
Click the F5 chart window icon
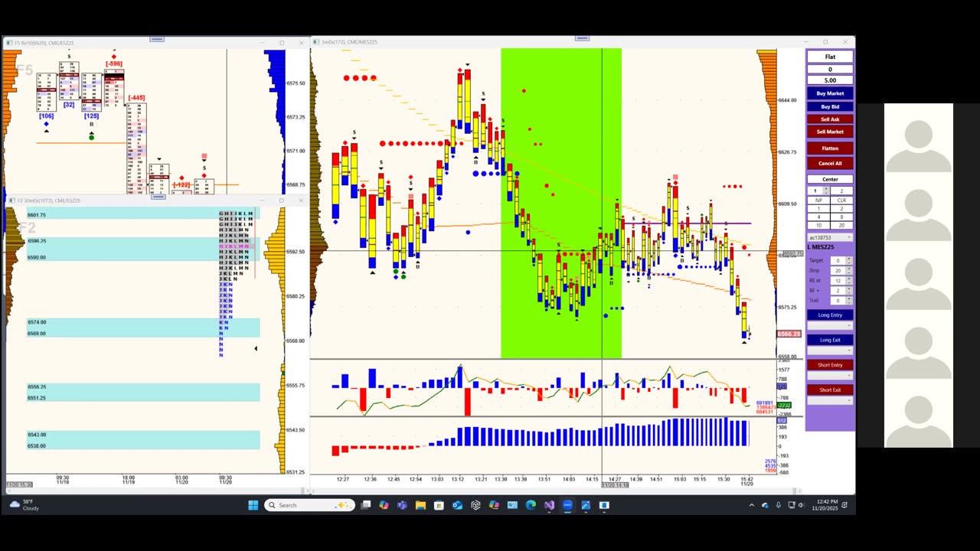[x=9, y=43]
